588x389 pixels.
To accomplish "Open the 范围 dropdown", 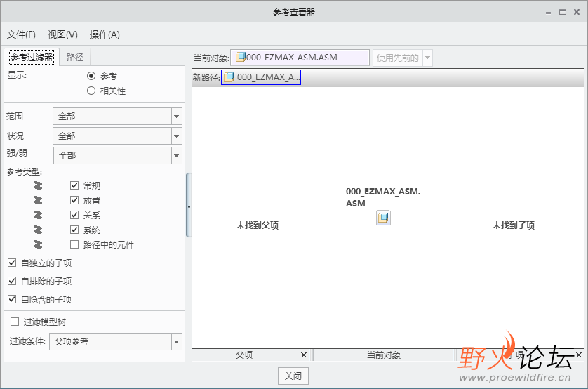I will pyautogui.click(x=117, y=117).
